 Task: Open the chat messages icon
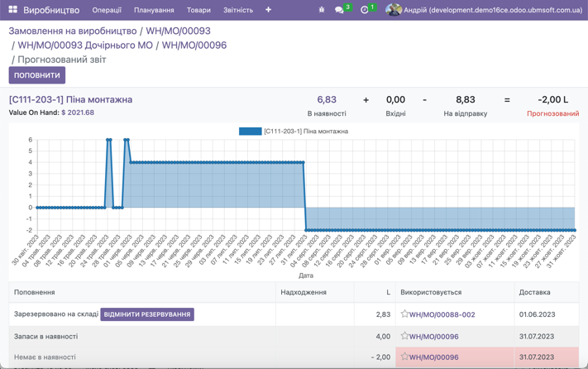pyautogui.click(x=339, y=10)
